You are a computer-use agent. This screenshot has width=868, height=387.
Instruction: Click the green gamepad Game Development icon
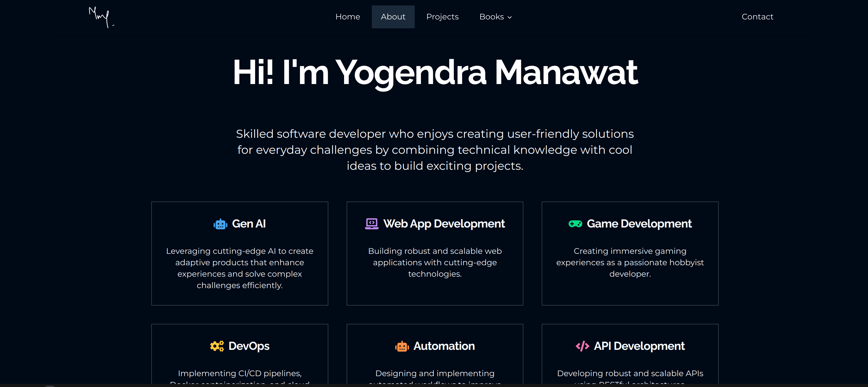575,224
